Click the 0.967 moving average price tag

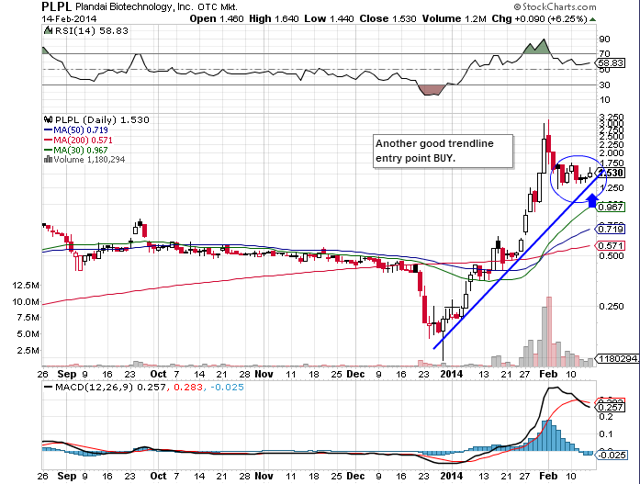pyautogui.click(x=611, y=207)
